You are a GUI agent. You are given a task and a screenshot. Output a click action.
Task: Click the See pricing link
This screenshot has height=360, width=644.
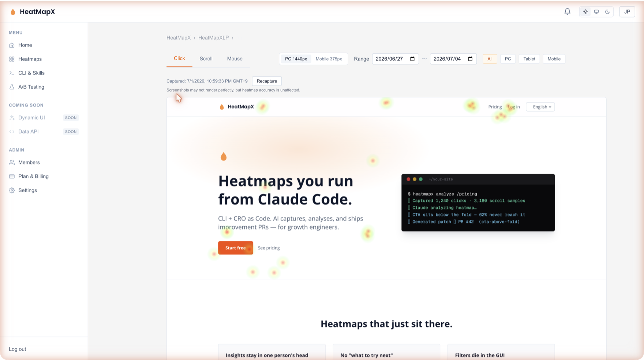(x=269, y=248)
